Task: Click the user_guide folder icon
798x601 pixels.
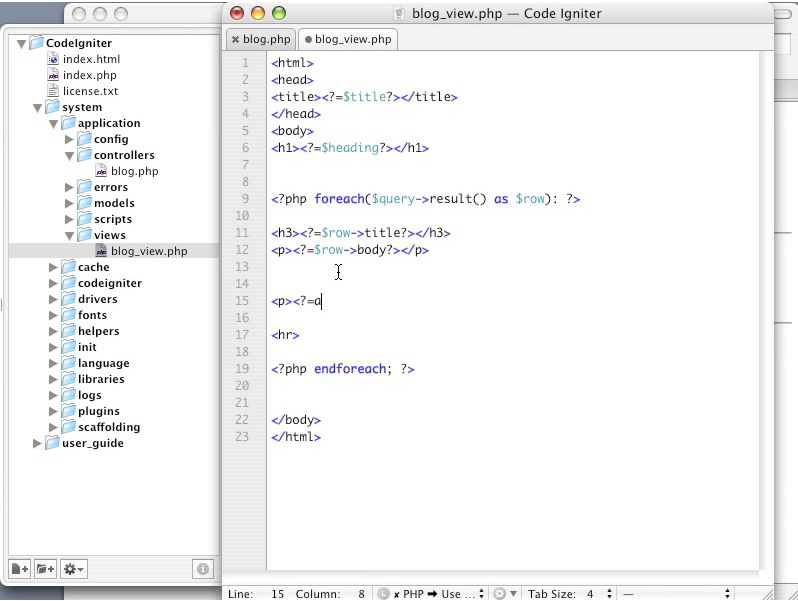Action: click(52, 443)
